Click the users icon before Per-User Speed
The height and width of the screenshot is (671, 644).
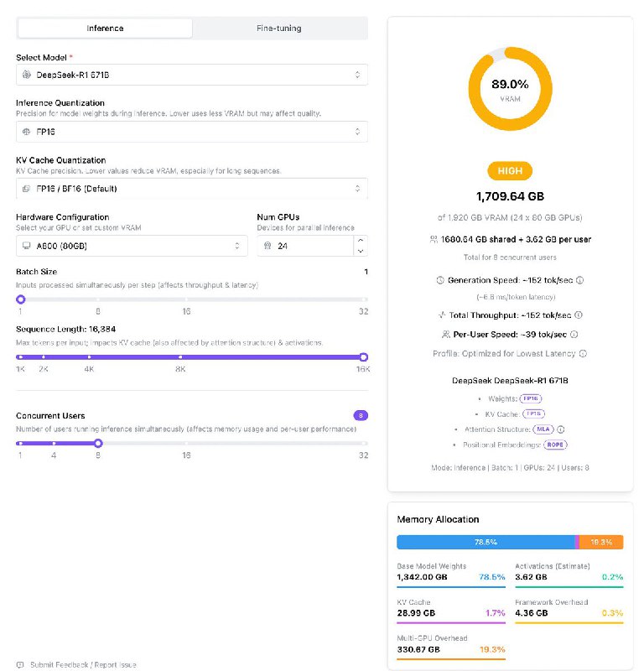click(x=444, y=334)
